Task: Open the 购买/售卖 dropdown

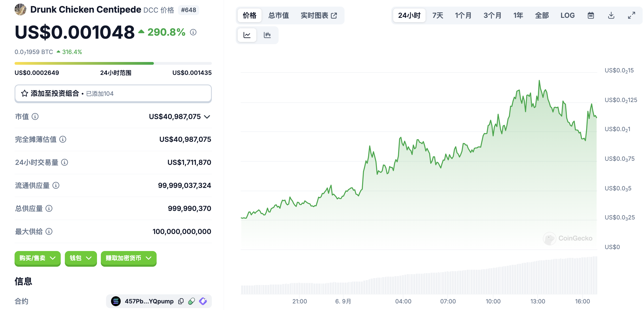Action: click(x=37, y=258)
